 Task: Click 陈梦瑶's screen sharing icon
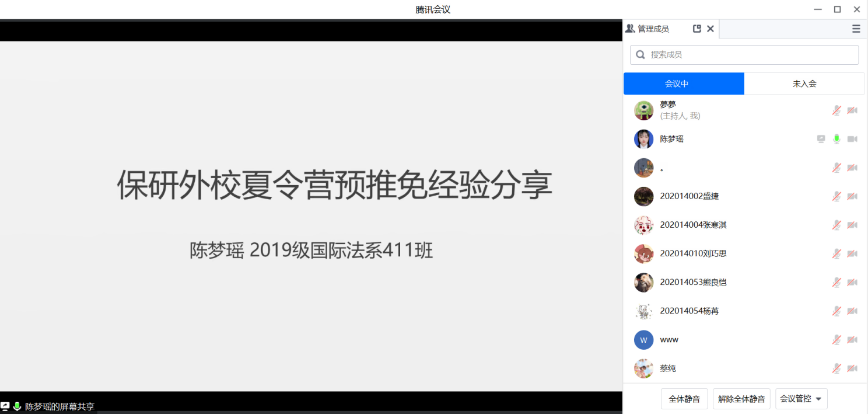[x=821, y=139]
